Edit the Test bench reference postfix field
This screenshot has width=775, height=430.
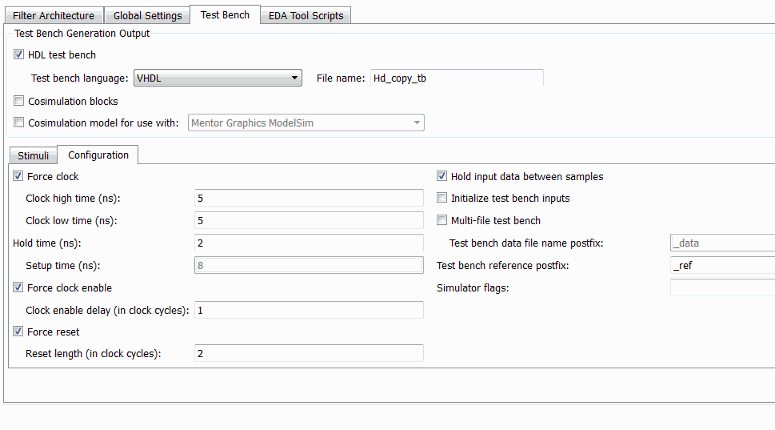pos(721,266)
